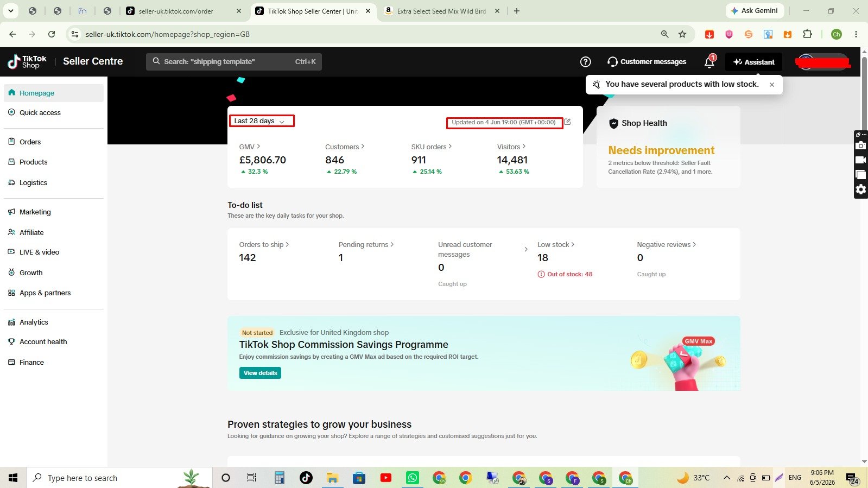This screenshot has width=868, height=488.
Task: Open File Explorer from the taskbar
Action: click(332, 478)
